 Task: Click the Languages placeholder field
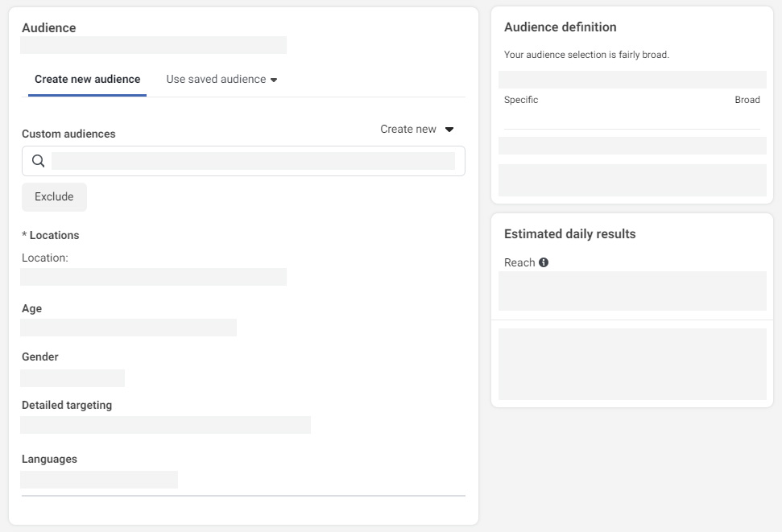point(99,480)
